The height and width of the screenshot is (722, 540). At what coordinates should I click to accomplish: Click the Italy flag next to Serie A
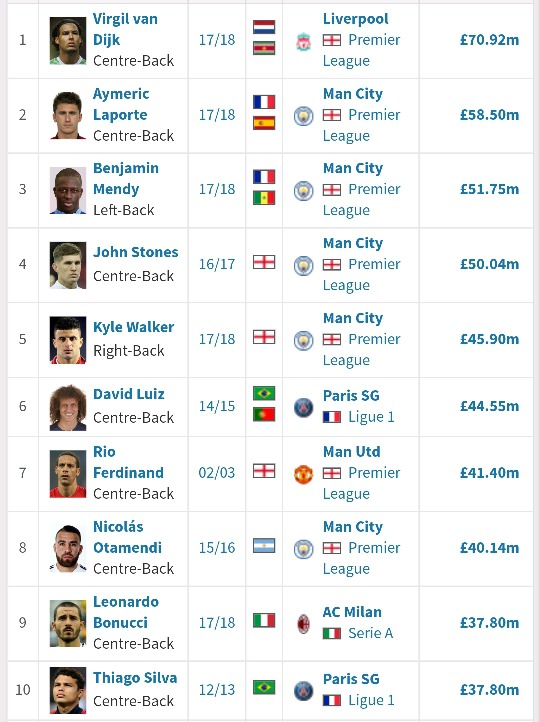pyautogui.click(x=332, y=634)
